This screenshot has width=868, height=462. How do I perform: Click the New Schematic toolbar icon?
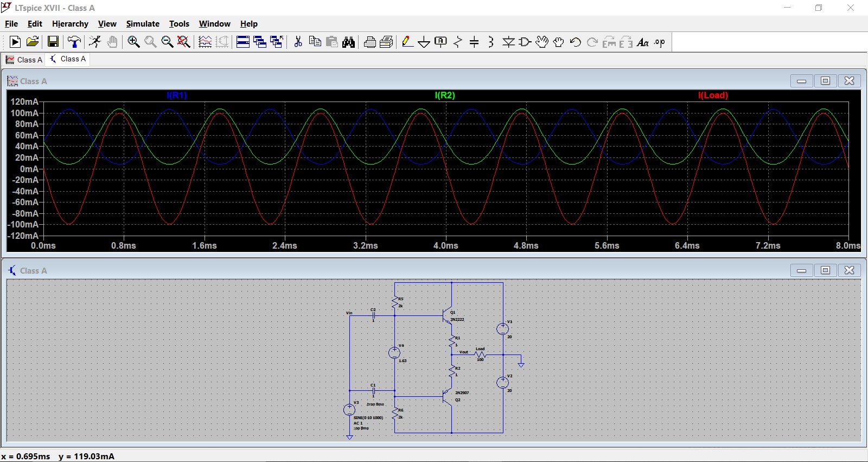click(x=15, y=42)
